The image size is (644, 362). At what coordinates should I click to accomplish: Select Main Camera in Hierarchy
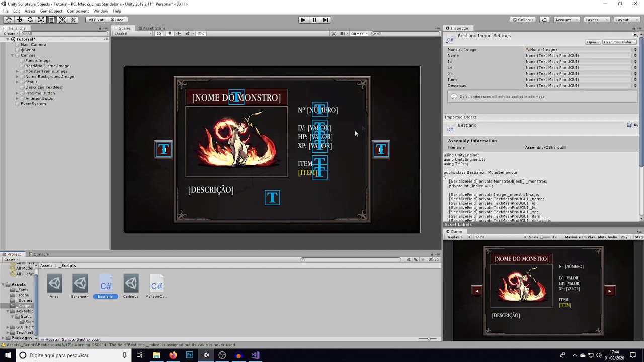[33, 45]
